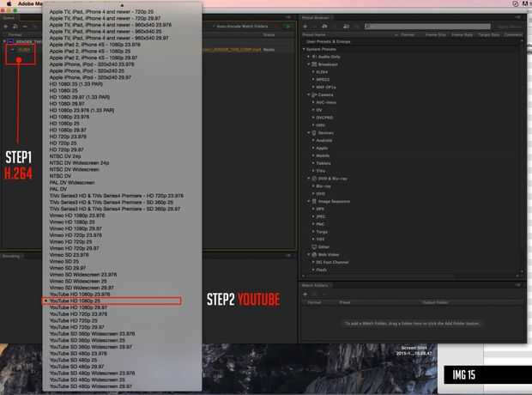Choose HD 720p 29.97 preset
The height and width of the screenshot is (395, 532).
tap(67, 149)
